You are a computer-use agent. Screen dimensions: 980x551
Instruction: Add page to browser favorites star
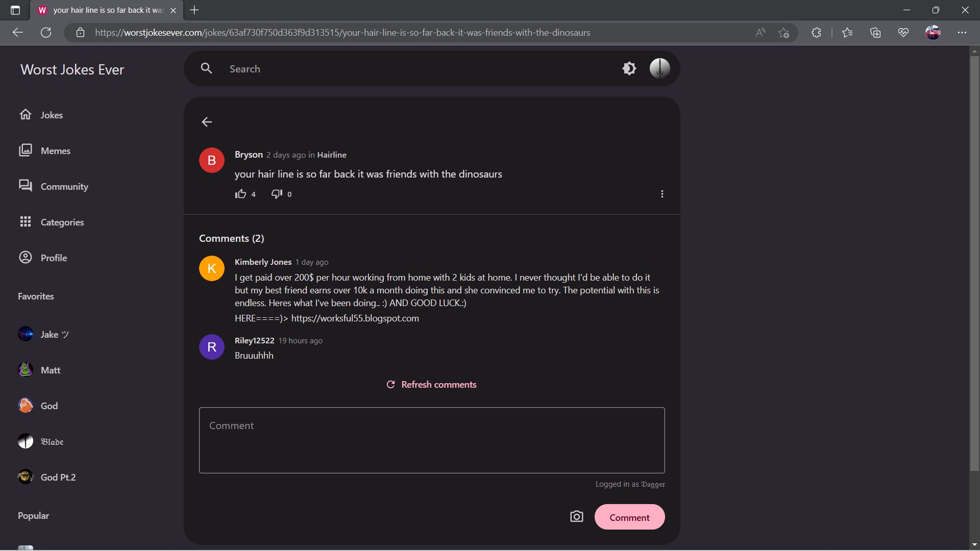783,33
